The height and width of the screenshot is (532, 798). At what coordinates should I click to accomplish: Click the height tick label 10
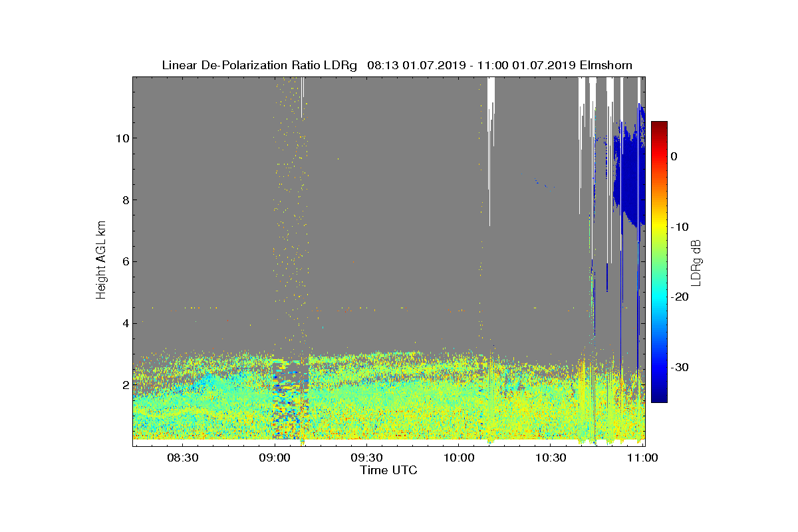click(x=122, y=138)
